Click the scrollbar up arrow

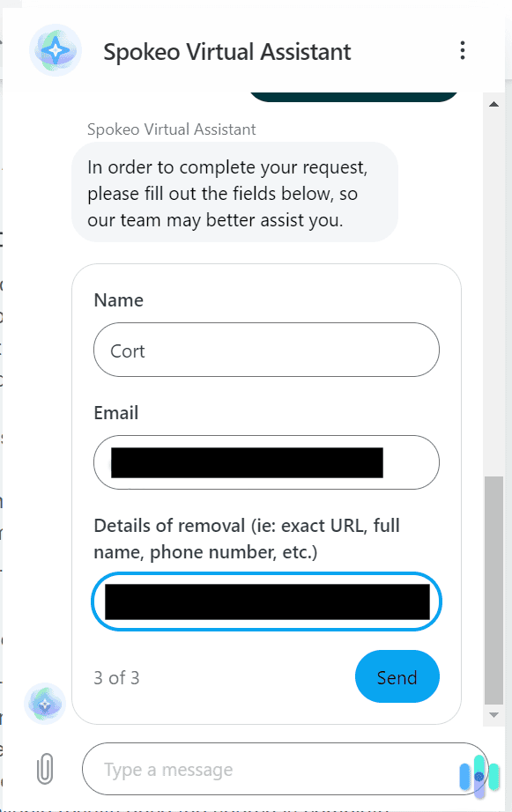(494, 103)
